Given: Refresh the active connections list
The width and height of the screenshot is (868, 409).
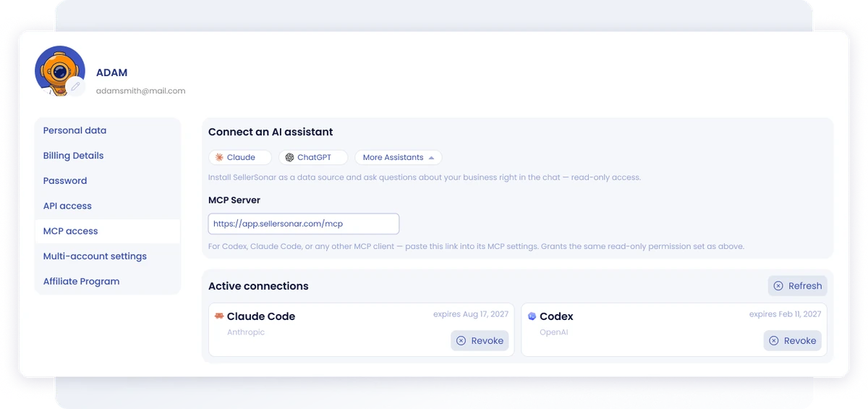Looking at the screenshot, I should [x=797, y=286].
